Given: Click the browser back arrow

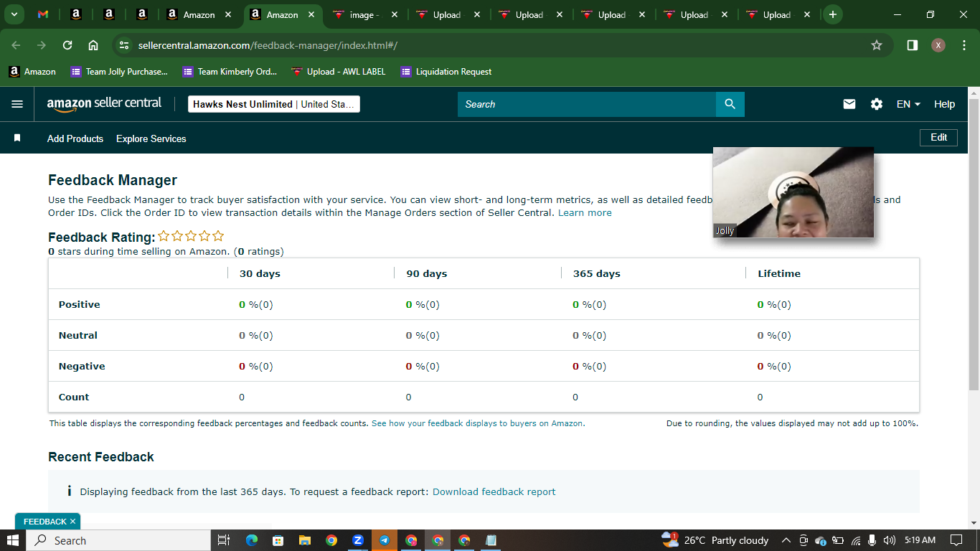Looking at the screenshot, I should click(x=16, y=45).
